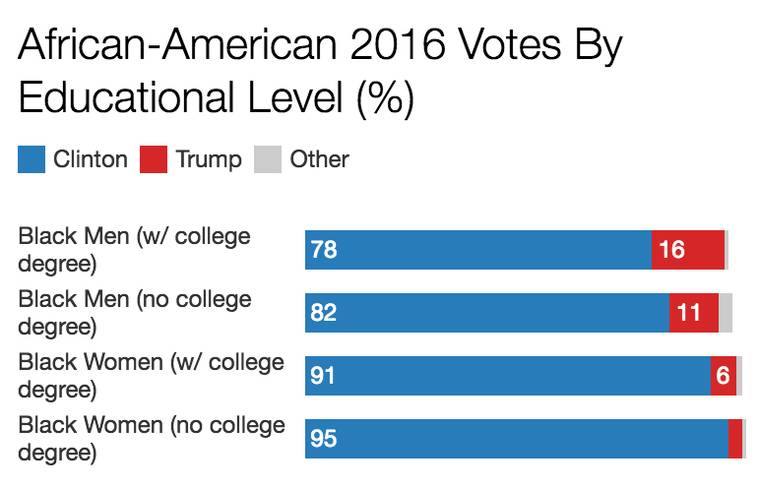Click the Black Women (w/ college degree) label
Viewport: 760px width, 488px height.
tap(151, 376)
